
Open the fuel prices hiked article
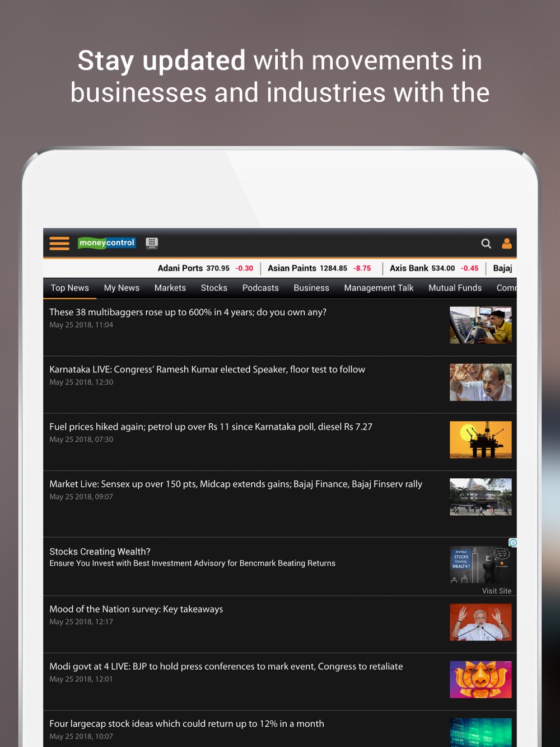point(280,442)
